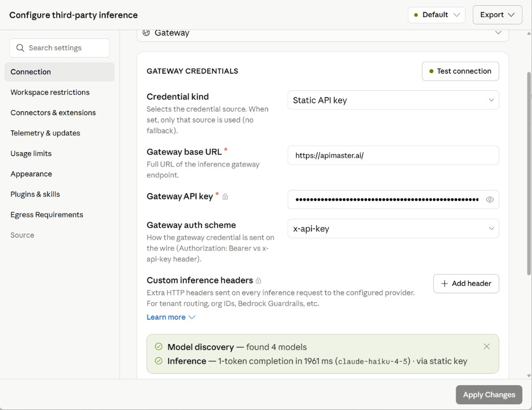Click lock icon next to Gateway API key
This screenshot has width=532, height=410.
(225, 197)
